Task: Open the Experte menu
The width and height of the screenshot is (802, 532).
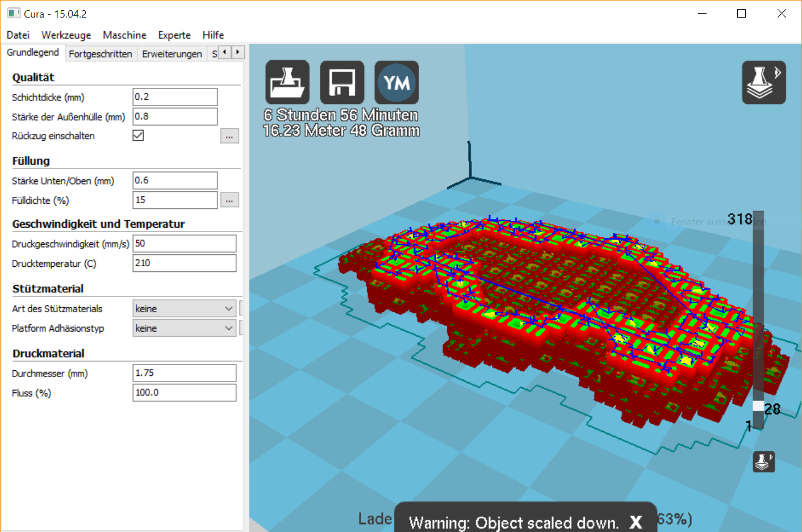Action: [x=174, y=35]
